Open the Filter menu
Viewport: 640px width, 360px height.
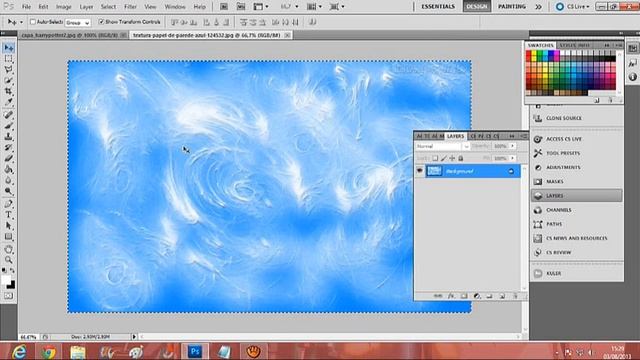(131, 7)
